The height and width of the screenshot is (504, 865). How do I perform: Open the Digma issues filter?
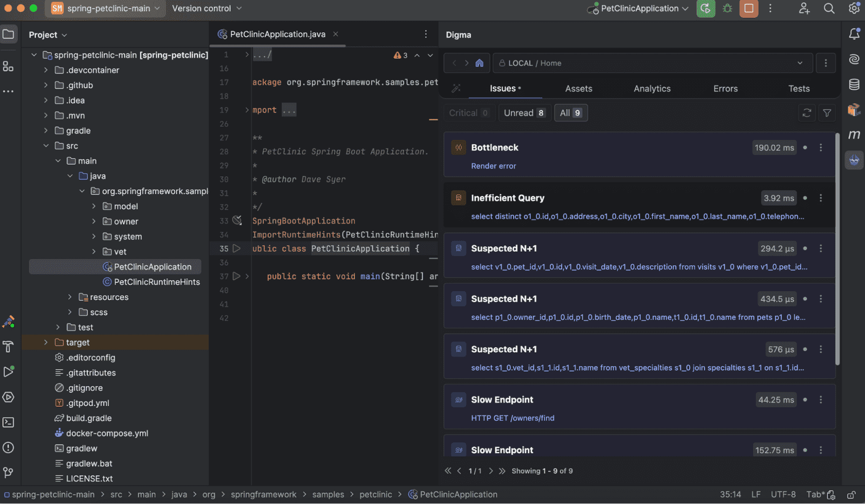[x=827, y=113]
